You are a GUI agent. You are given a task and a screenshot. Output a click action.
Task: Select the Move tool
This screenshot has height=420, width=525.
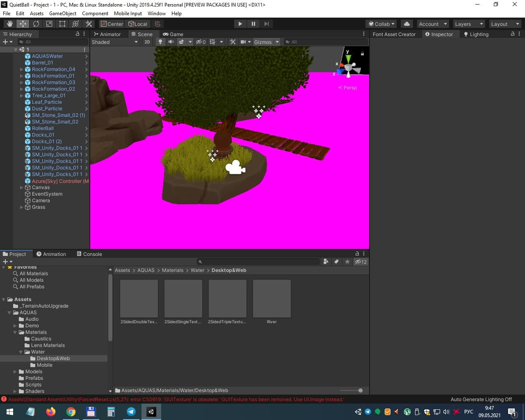point(23,24)
